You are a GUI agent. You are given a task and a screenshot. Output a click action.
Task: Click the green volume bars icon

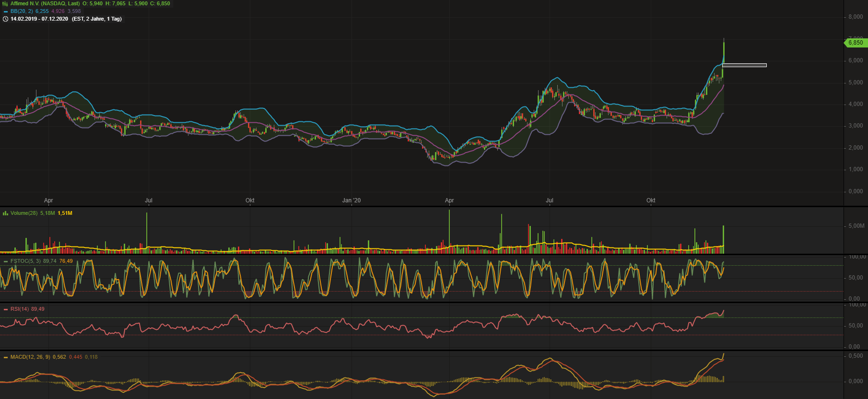point(5,213)
